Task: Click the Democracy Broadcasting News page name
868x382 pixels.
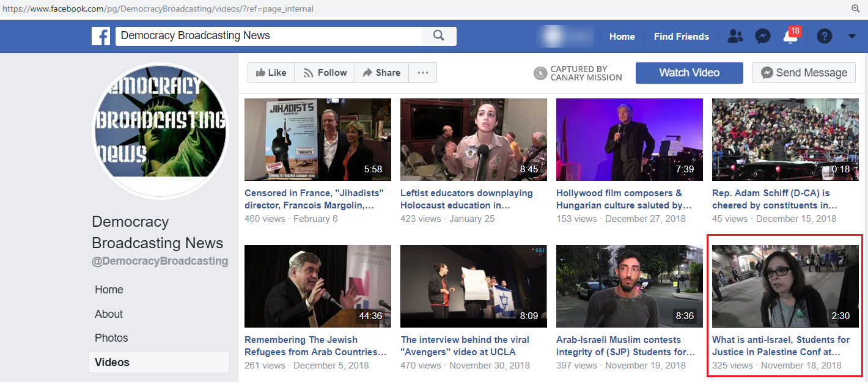Action: [x=157, y=232]
